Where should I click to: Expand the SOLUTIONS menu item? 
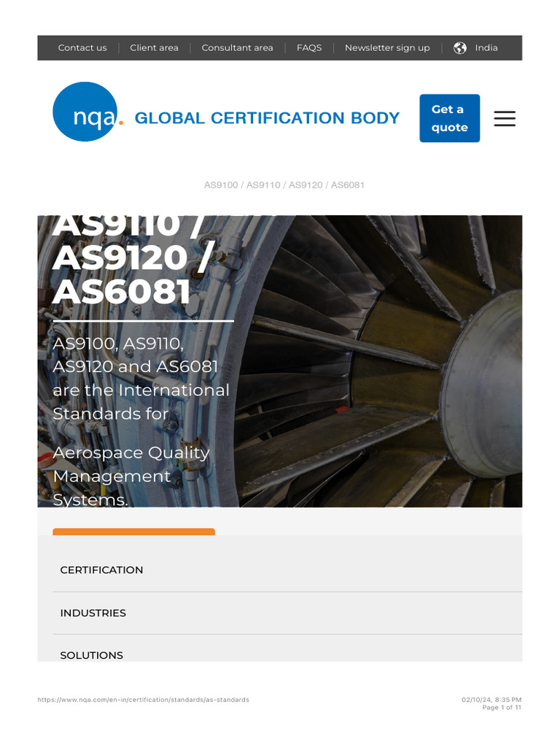tap(287, 649)
